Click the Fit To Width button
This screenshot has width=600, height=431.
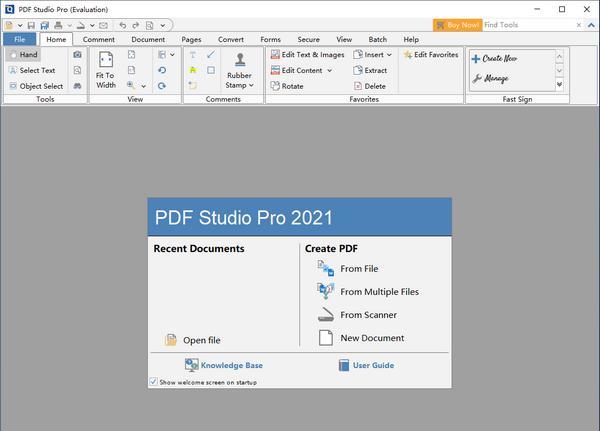coord(106,70)
